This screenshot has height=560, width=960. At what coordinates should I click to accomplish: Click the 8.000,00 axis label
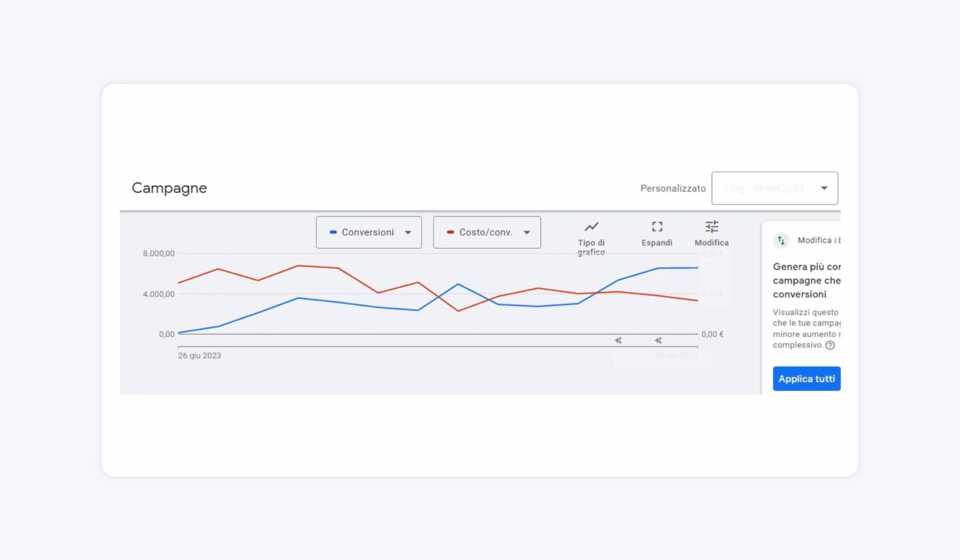[x=158, y=254]
